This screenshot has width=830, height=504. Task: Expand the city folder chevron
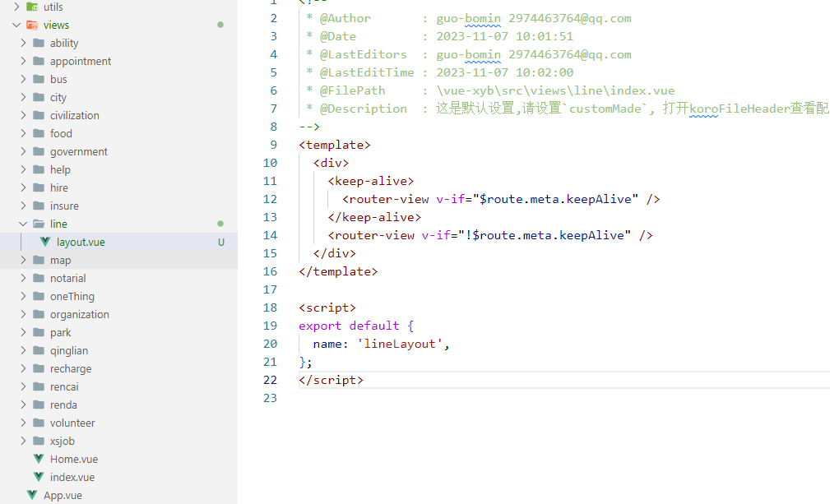tap(23, 97)
